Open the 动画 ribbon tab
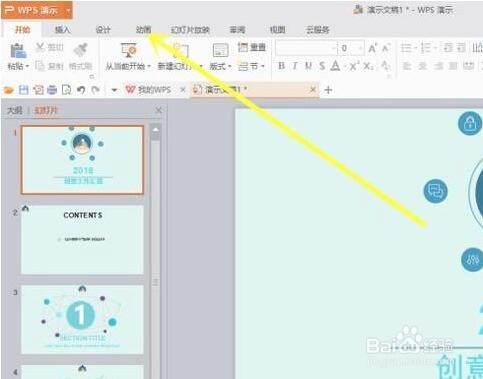 [x=143, y=30]
